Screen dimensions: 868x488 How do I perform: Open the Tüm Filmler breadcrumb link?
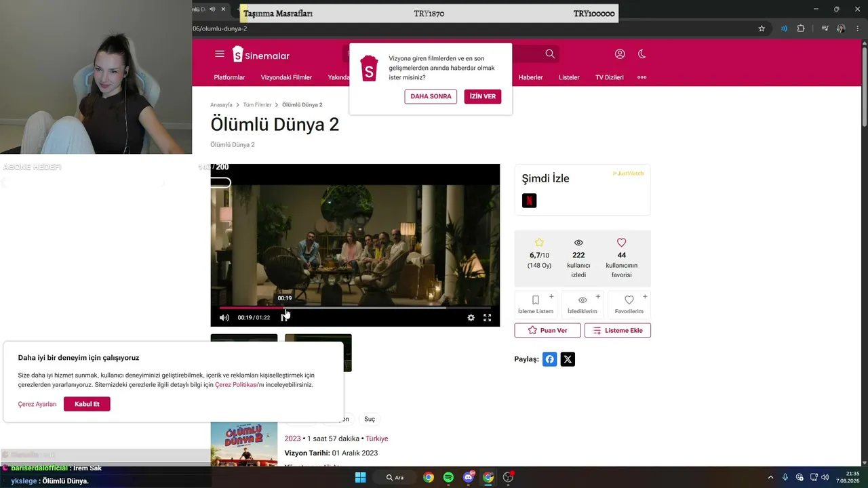coord(257,105)
